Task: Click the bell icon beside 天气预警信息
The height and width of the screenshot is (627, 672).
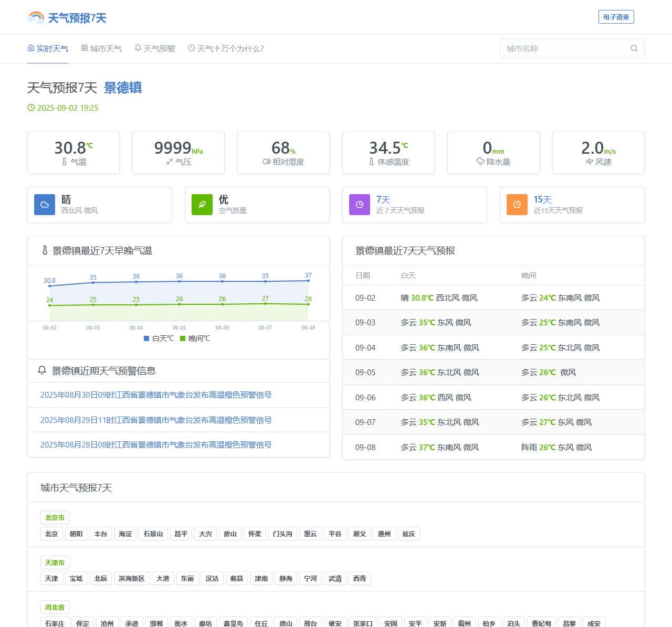Action: [x=42, y=370]
